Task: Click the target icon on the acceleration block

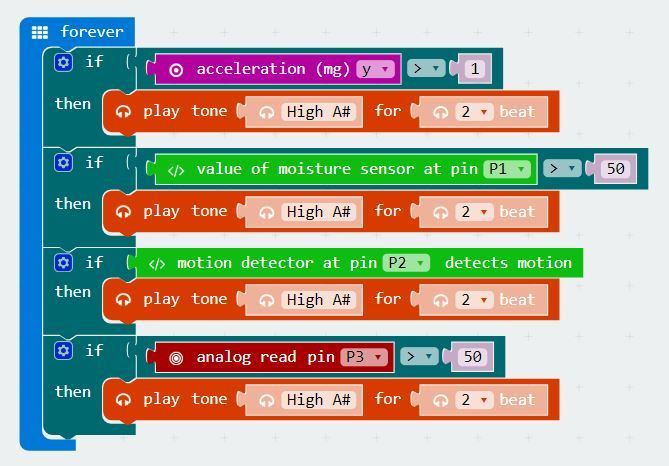Action: pyautogui.click(x=176, y=70)
